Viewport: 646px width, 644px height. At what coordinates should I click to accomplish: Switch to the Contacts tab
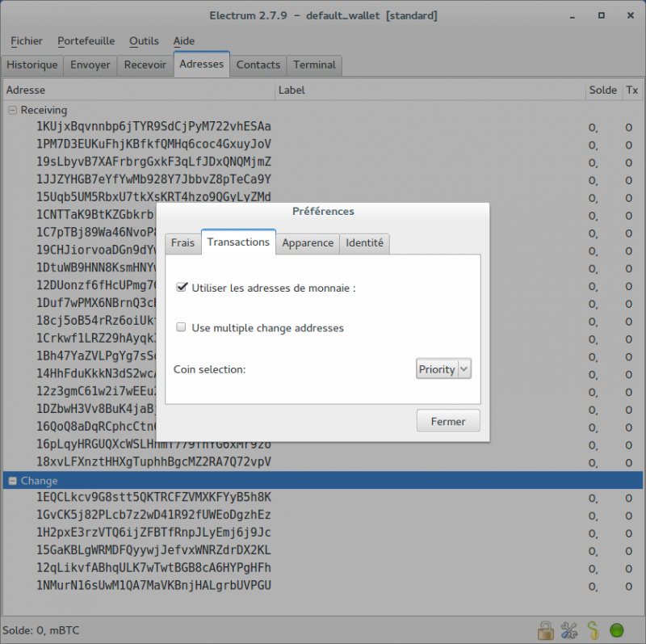coord(258,65)
